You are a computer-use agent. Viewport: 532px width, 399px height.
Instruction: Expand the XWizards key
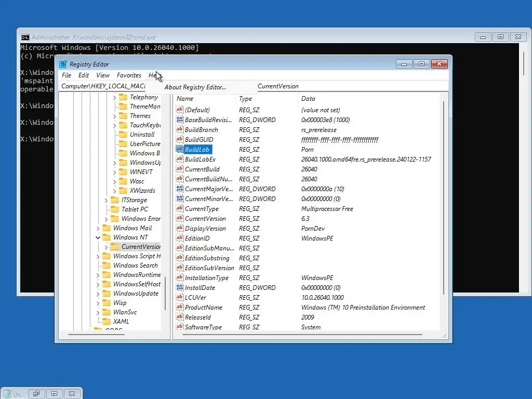click(114, 191)
